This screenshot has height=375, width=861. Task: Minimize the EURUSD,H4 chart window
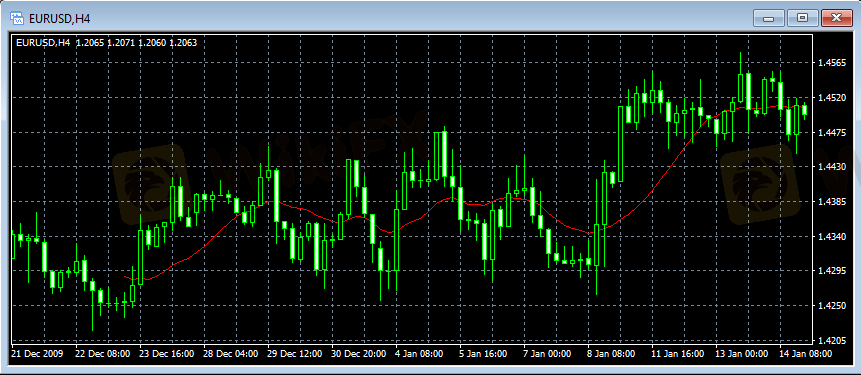(x=769, y=18)
